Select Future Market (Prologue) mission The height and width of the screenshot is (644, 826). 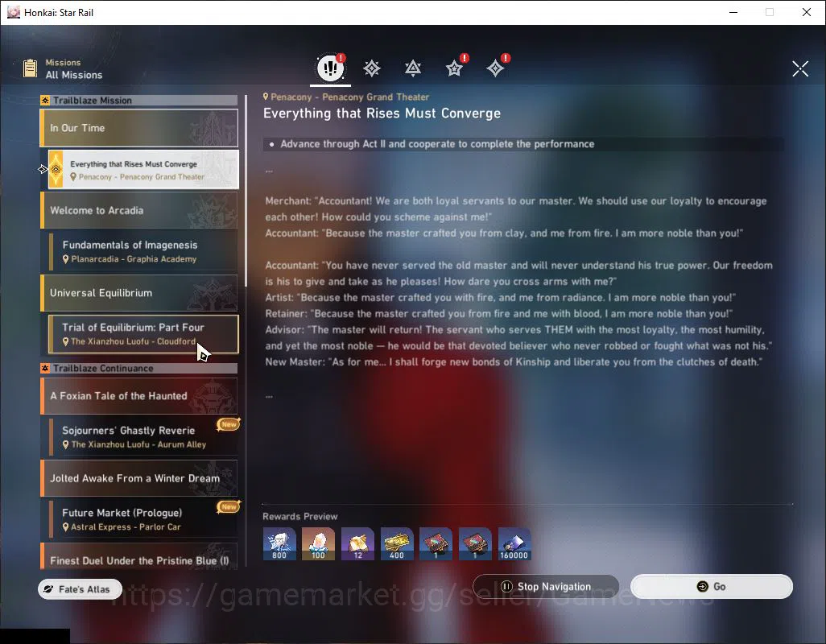tap(143, 519)
